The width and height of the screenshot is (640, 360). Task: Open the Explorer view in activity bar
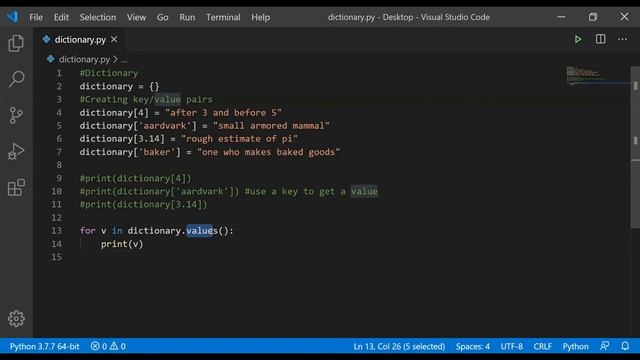click(16, 43)
